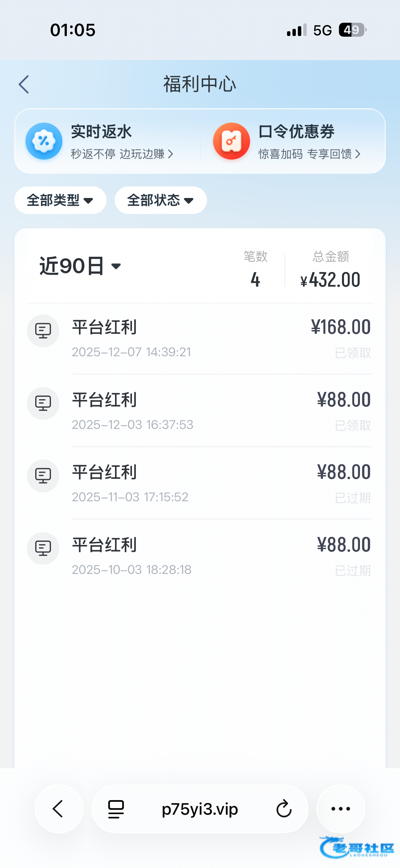400x868 pixels.
Task: Tap the 总金额 ¥432.00 summary
Action: [x=330, y=270]
